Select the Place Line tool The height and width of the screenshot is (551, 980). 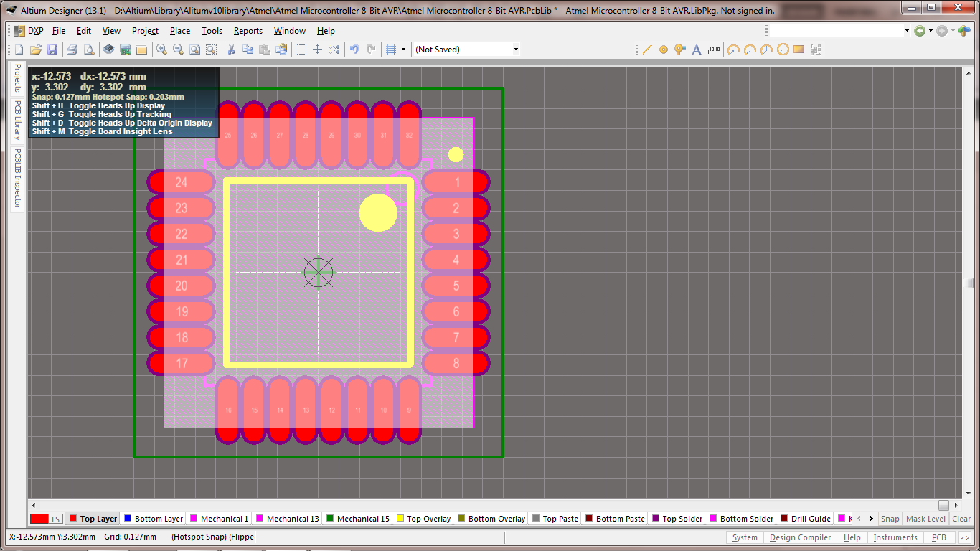click(x=647, y=49)
